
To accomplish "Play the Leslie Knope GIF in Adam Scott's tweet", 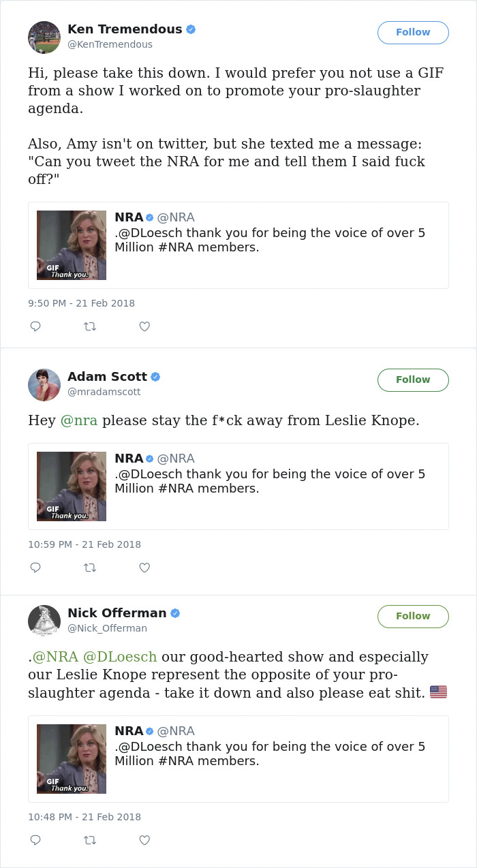I will pos(71,486).
